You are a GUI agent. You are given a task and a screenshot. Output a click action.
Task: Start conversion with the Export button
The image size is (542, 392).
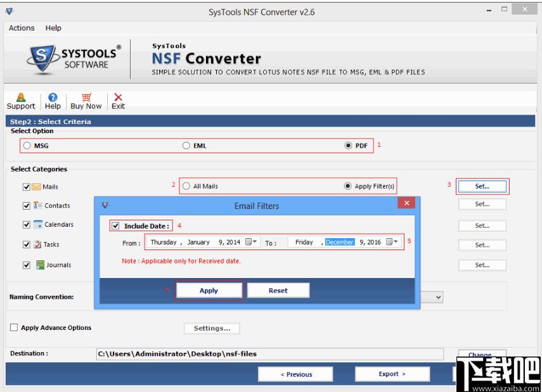pyautogui.click(x=392, y=374)
